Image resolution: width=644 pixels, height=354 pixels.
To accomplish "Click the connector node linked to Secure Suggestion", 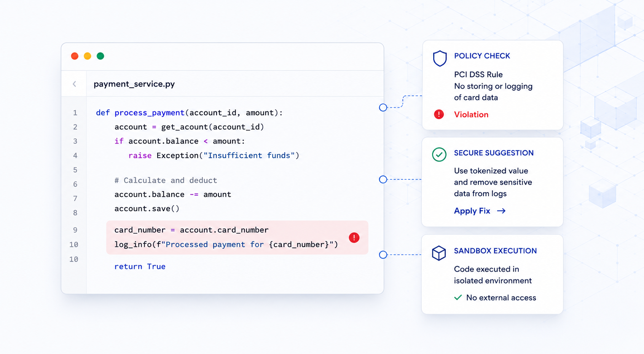I will tap(383, 179).
